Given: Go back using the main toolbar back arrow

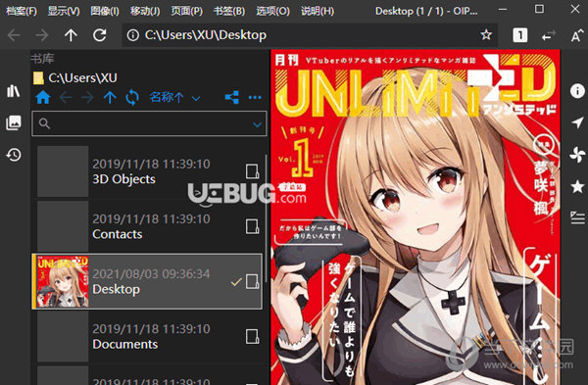Looking at the screenshot, I should click(x=14, y=35).
